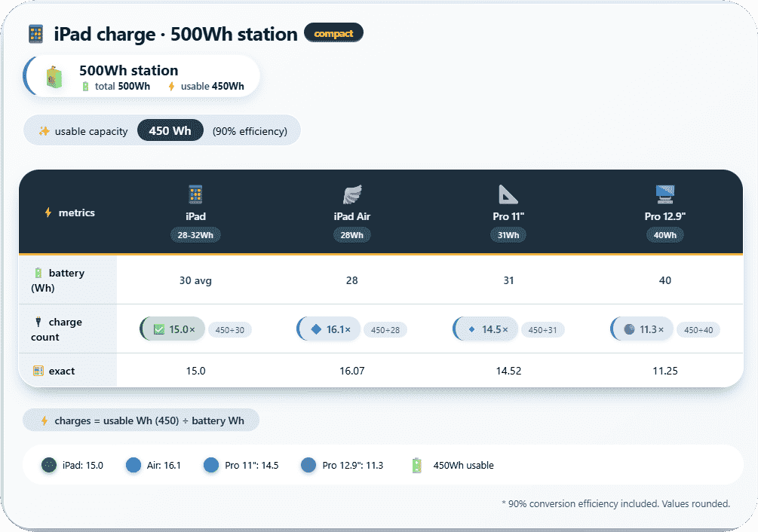This screenshot has width=758, height=532.
Task: Click the iPad 15.0× charge pill
Action: [x=173, y=329]
